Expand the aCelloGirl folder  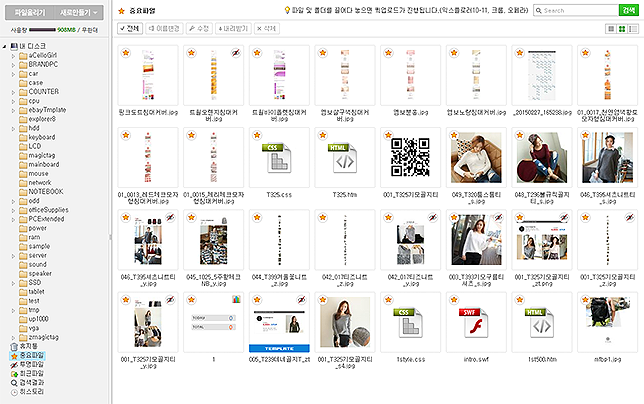click(x=13, y=55)
